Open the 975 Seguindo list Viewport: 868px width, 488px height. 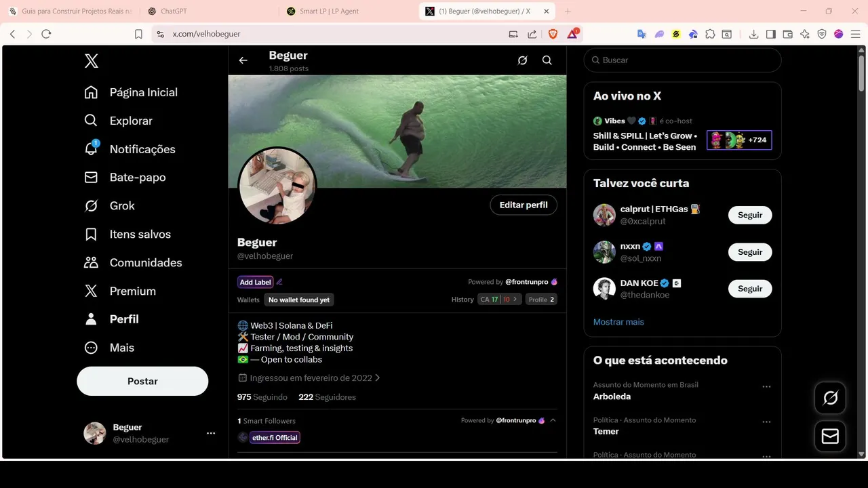(262, 397)
